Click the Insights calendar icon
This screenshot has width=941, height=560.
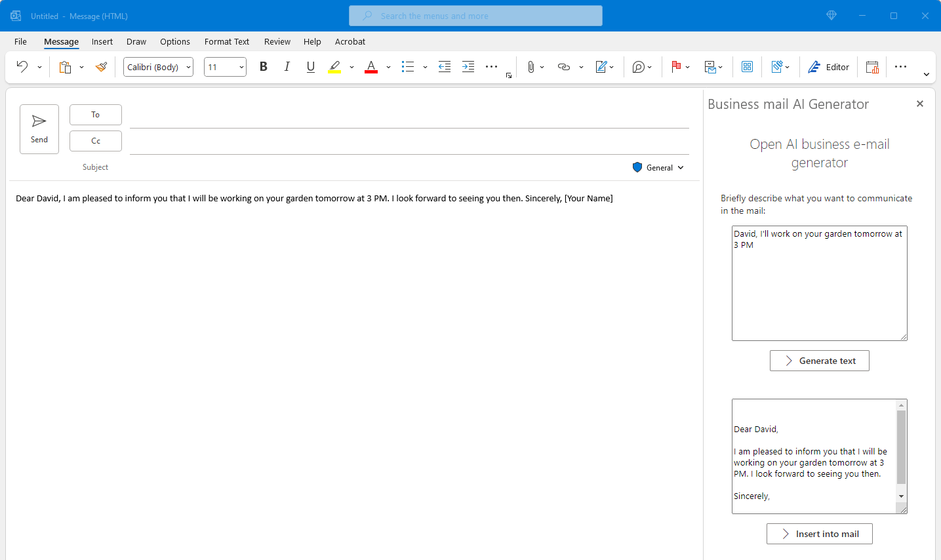(x=872, y=66)
